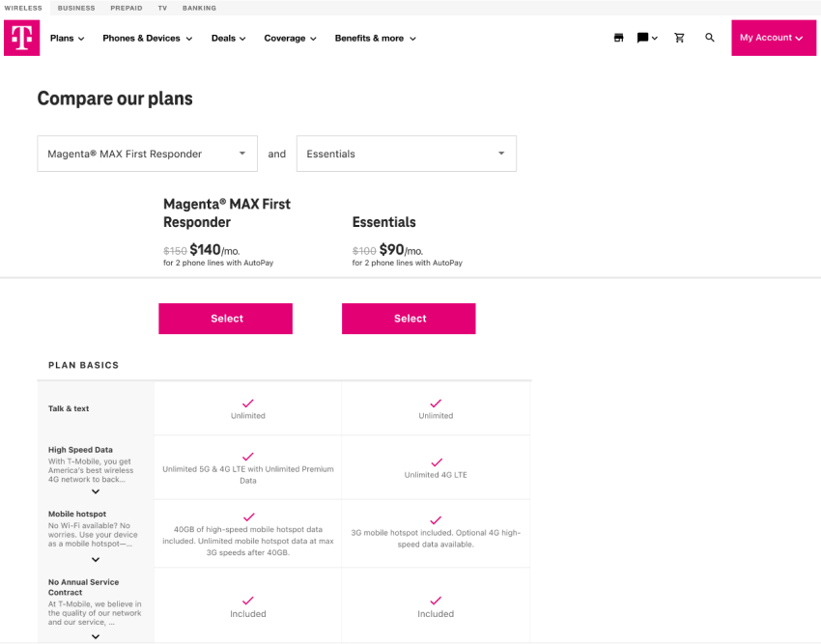Switch to the Business tab
Viewport: 821px width, 644px height.
(76, 8)
